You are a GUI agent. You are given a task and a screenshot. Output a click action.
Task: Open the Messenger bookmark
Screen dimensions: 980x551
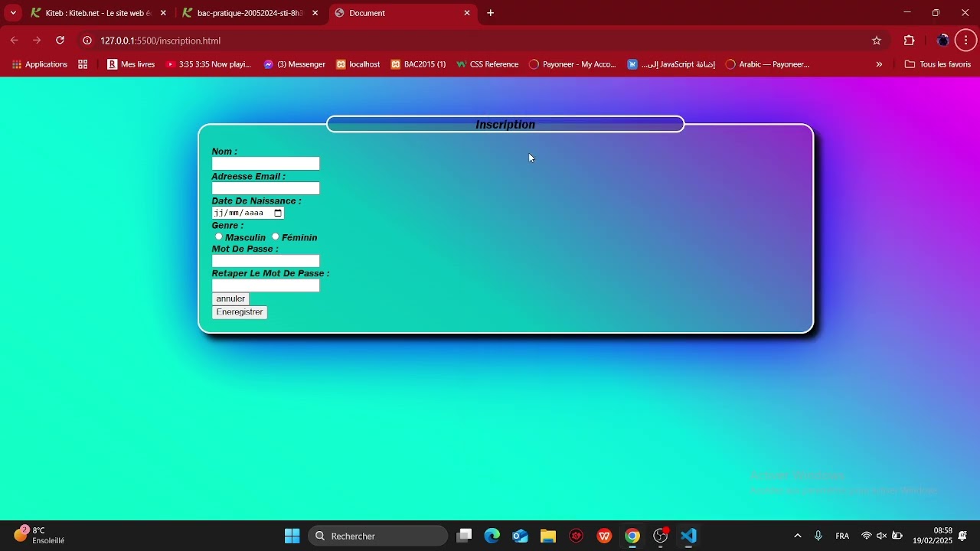[x=295, y=64]
